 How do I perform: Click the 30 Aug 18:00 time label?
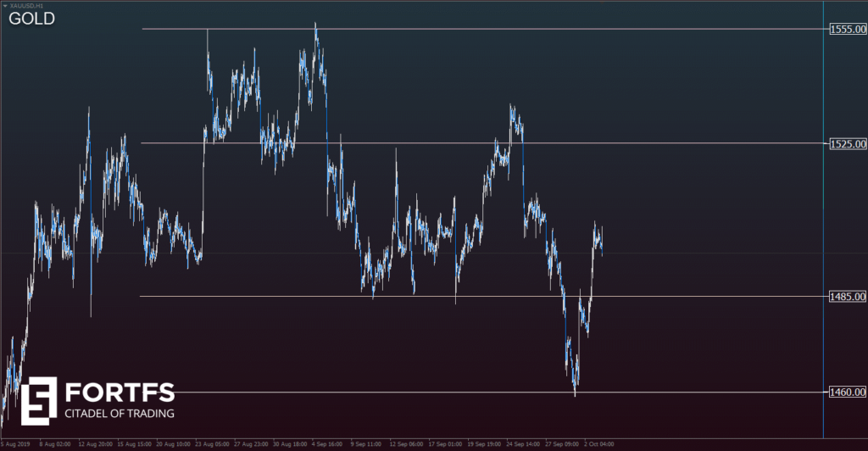tap(288, 443)
